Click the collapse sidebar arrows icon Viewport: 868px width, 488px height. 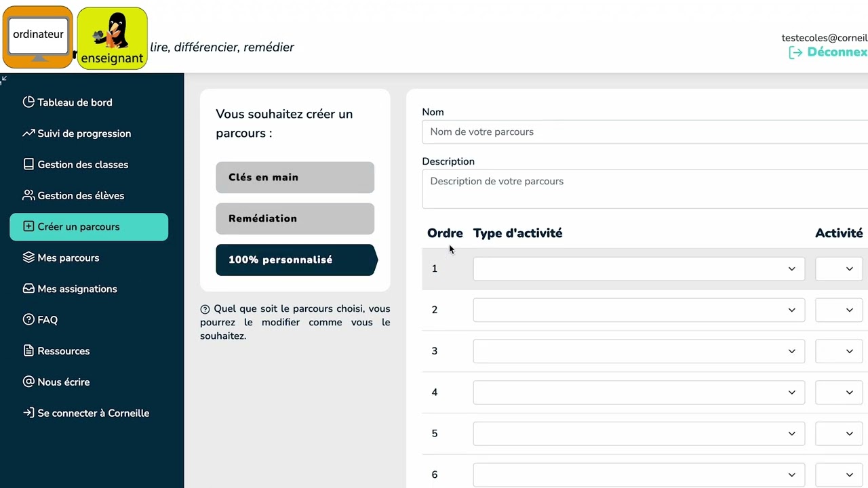click(x=4, y=79)
